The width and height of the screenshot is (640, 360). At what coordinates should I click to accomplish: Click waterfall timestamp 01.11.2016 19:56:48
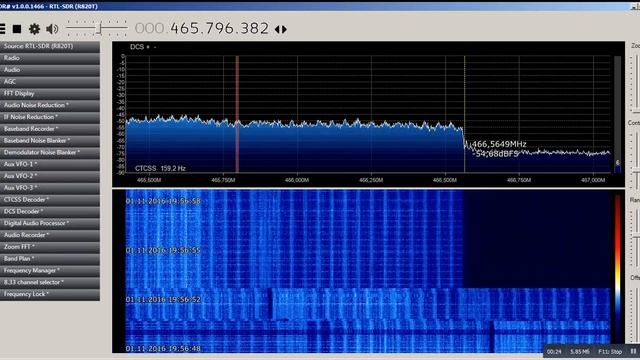tap(163, 349)
